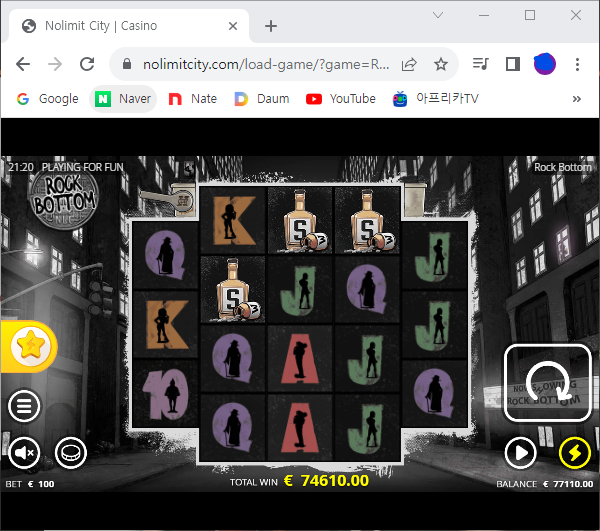This screenshot has width=600, height=531.
Task: Click the nolimitcity.com address bar
Action: (266, 64)
